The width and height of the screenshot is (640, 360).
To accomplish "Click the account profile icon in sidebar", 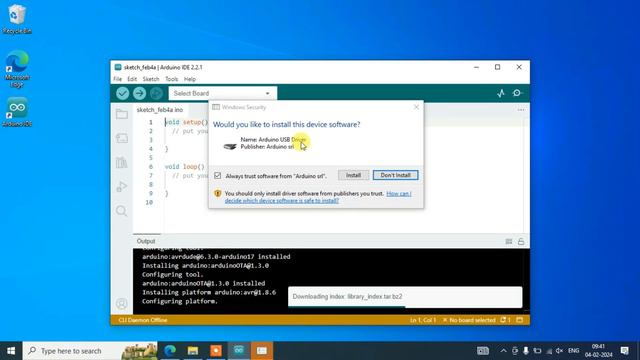I will [x=122, y=304].
